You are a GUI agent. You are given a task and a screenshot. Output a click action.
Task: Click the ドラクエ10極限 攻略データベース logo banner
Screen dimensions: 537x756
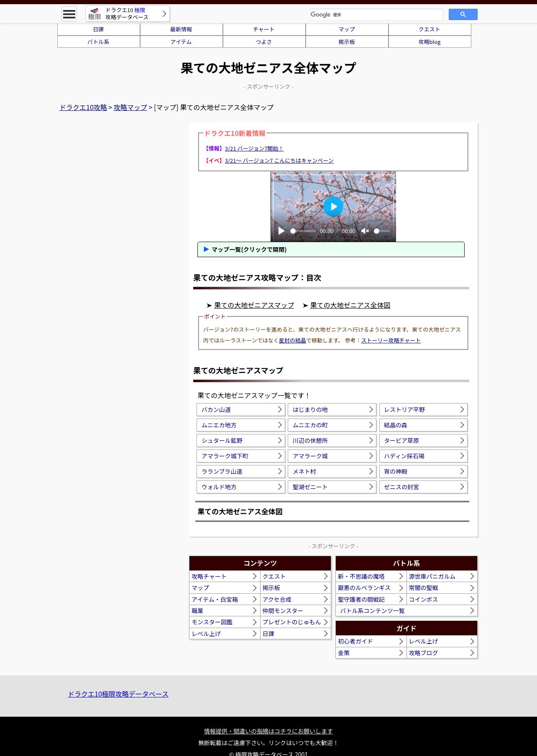pos(128,14)
